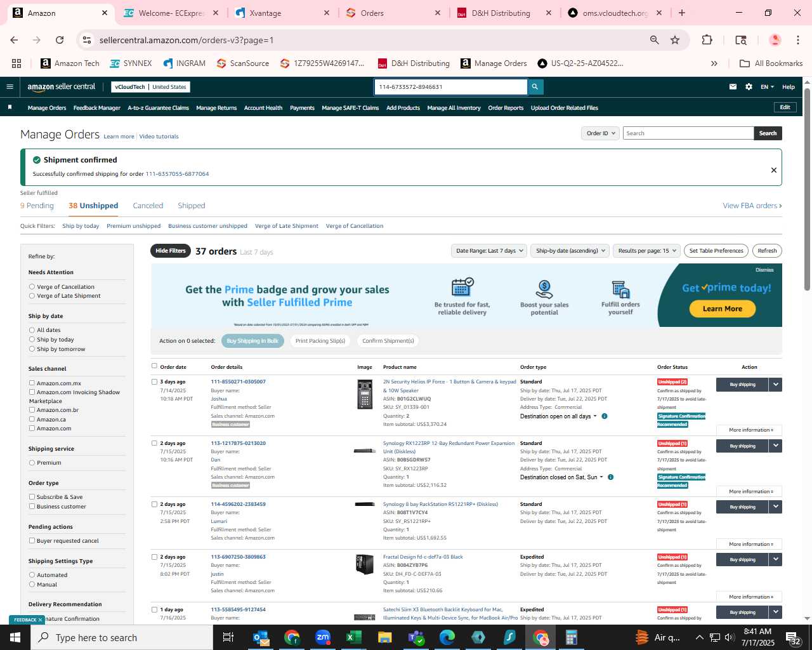Bookmark this page with star icon
Viewport: 812px width, 650px height.
[x=675, y=40]
